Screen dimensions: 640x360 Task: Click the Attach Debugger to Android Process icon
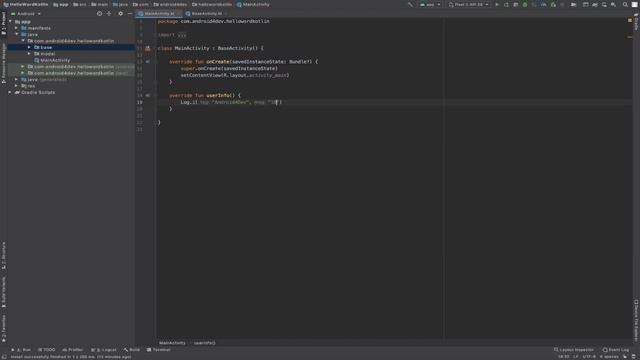(x=553, y=4)
